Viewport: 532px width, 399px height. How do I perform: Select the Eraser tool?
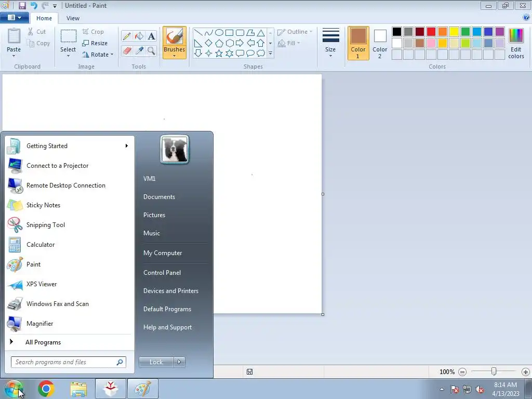(x=127, y=51)
